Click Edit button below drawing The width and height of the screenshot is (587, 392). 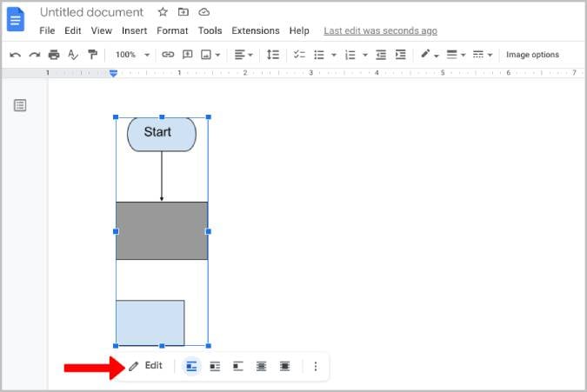tap(145, 366)
